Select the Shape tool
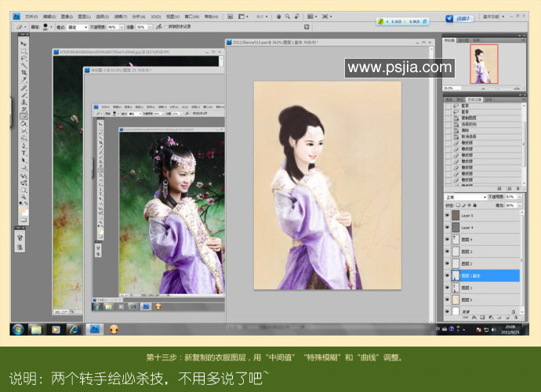This screenshot has height=392, width=541. click(24, 168)
